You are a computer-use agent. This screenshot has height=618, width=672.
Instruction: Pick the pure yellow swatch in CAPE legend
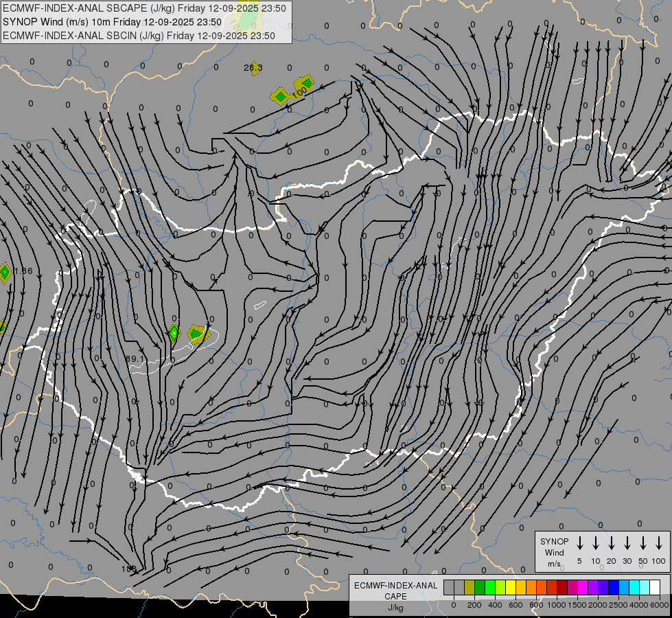[511, 587]
